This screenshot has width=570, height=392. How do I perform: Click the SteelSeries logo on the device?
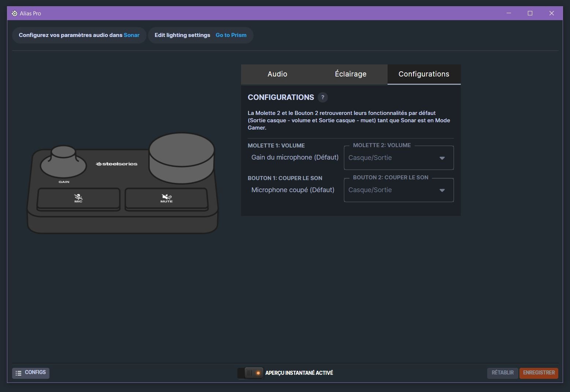(x=116, y=164)
